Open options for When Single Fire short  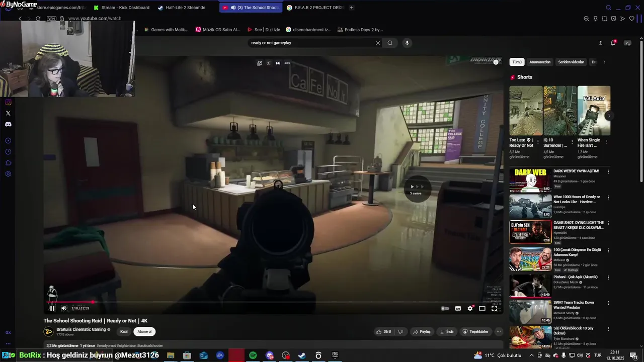606,142
